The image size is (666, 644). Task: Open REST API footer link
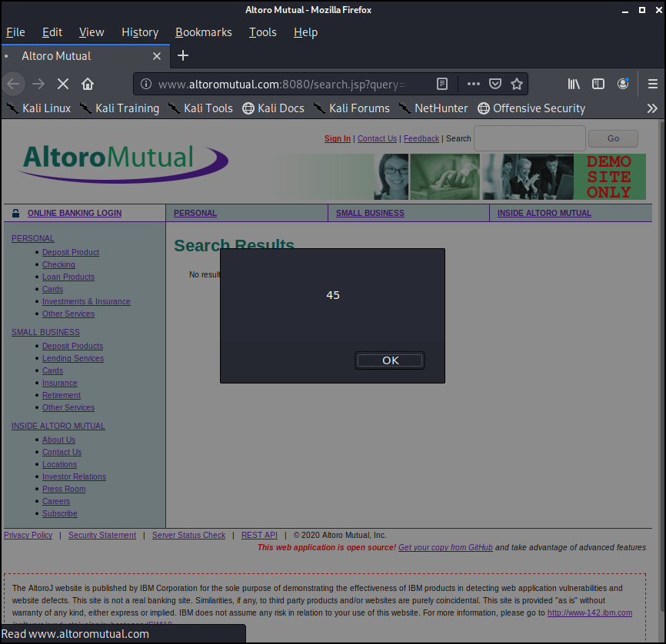click(259, 536)
